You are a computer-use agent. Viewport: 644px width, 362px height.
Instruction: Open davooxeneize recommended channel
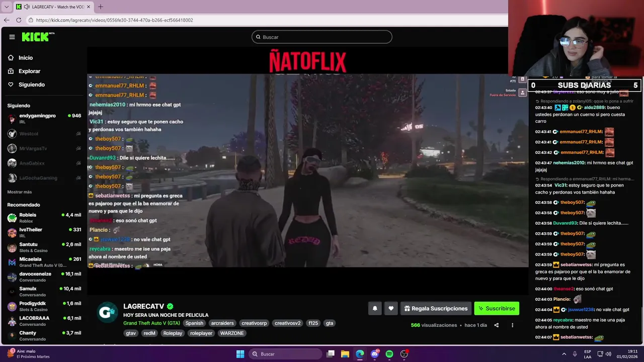[44, 277]
